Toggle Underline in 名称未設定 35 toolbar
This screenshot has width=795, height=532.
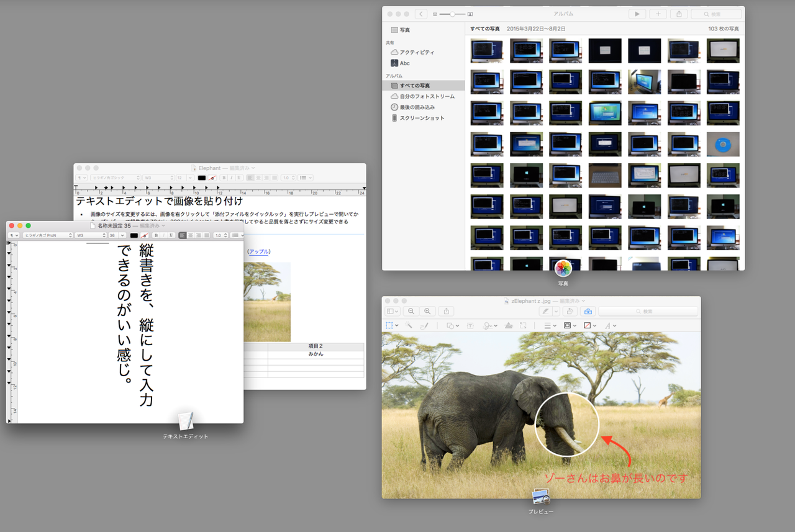tap(170, 236)
